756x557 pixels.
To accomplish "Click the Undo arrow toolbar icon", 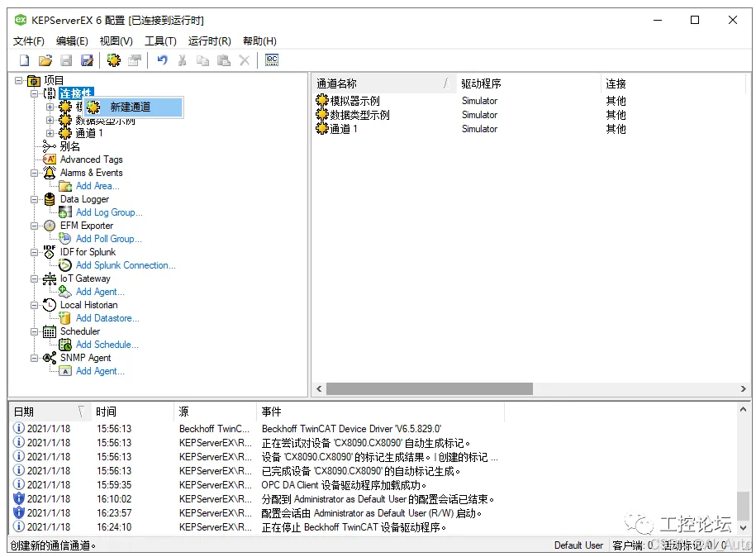I will pos(163,60).
